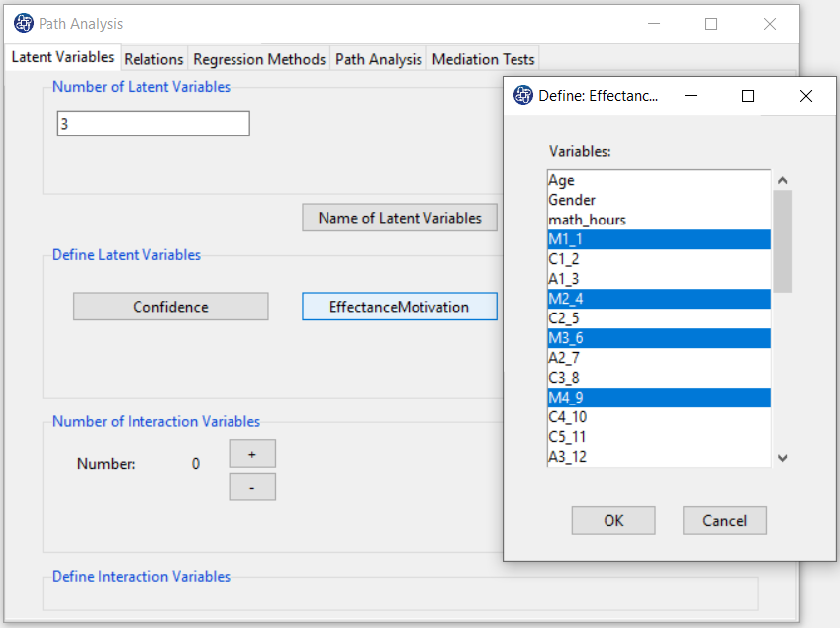Maximize the Define dialog window
This screenshot has height=628, width=840.
pyautogui.click(x=748, y=96)
